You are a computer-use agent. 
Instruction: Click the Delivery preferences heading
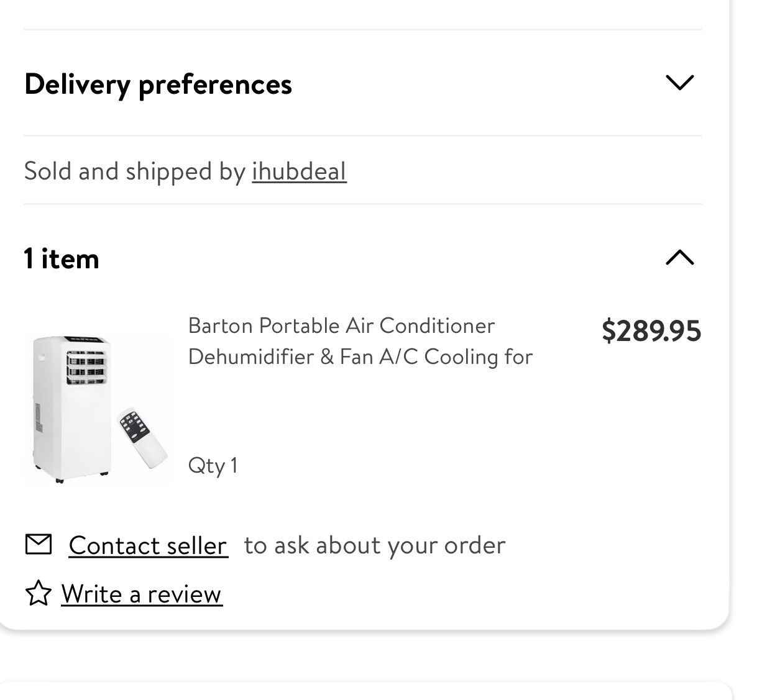pyautogui.click(x=158, y=84)
